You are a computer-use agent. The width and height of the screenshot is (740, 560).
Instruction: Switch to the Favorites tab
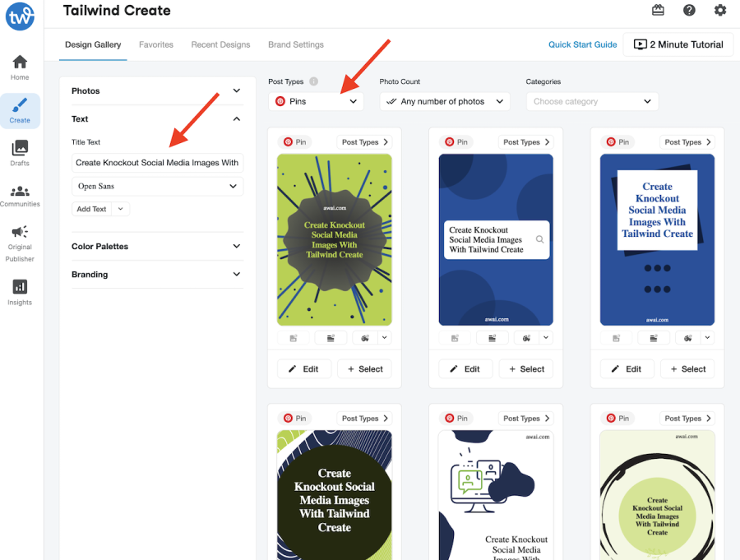[x=156, y=44]
